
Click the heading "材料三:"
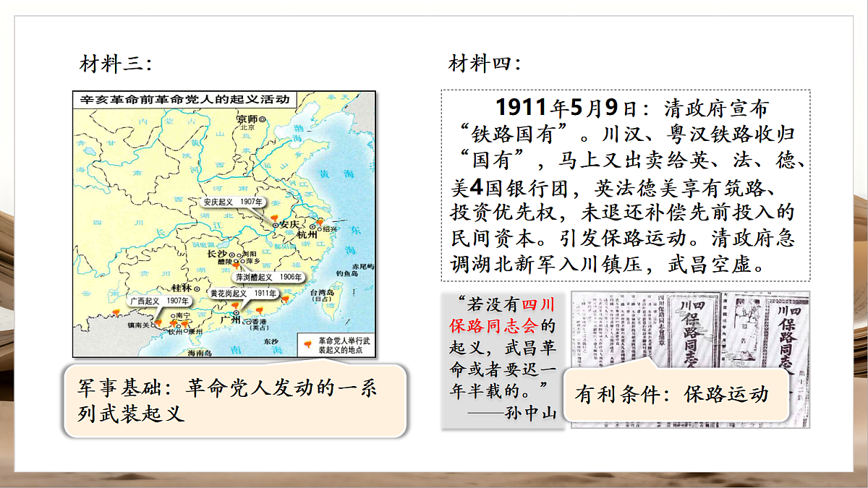coord(116,64)
